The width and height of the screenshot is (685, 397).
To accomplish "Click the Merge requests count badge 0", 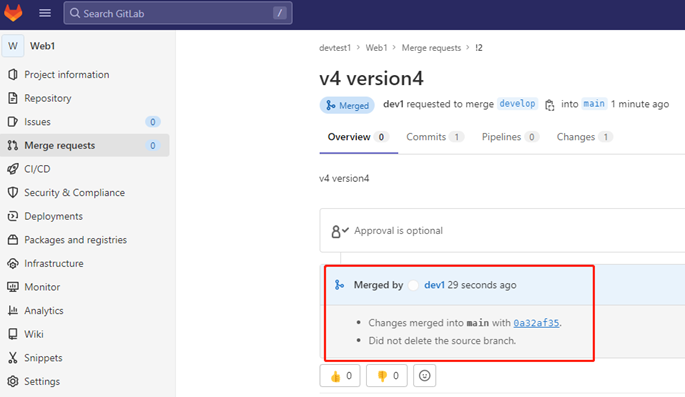I will [x=152, y=145].
